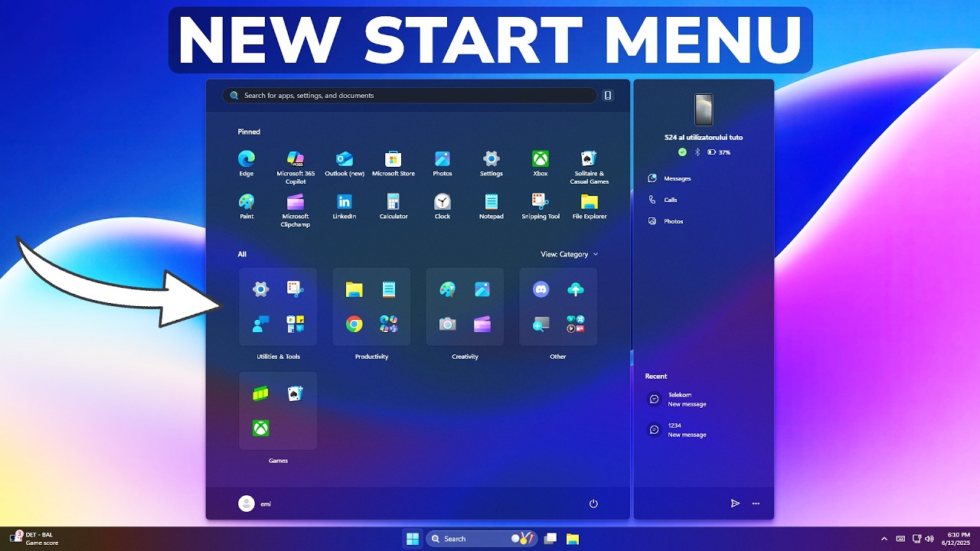Open Calls in the phone panel
This screenshot has height=551, width=980.
[x=663, y=200]
